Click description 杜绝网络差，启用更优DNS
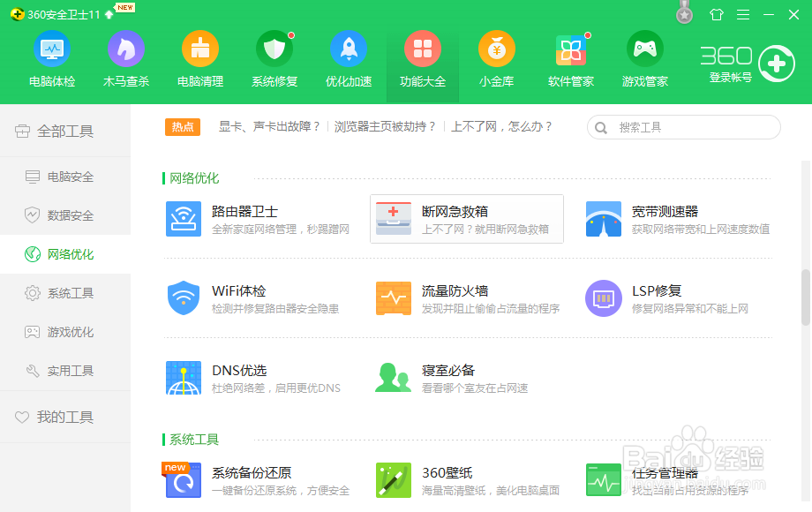The image size is (812, 512). point(276,388)
